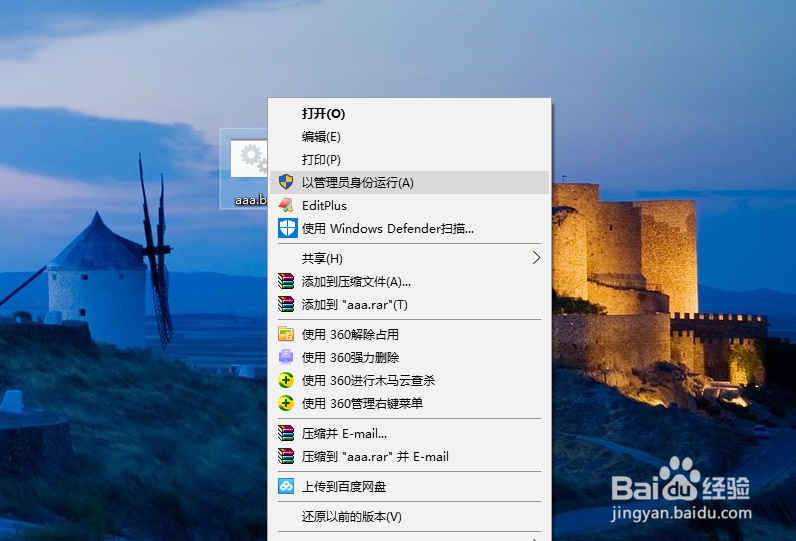The image size is (796, 541).
Task: Choose 还原以前的版本(V) entry
Action: click(410, 517)
